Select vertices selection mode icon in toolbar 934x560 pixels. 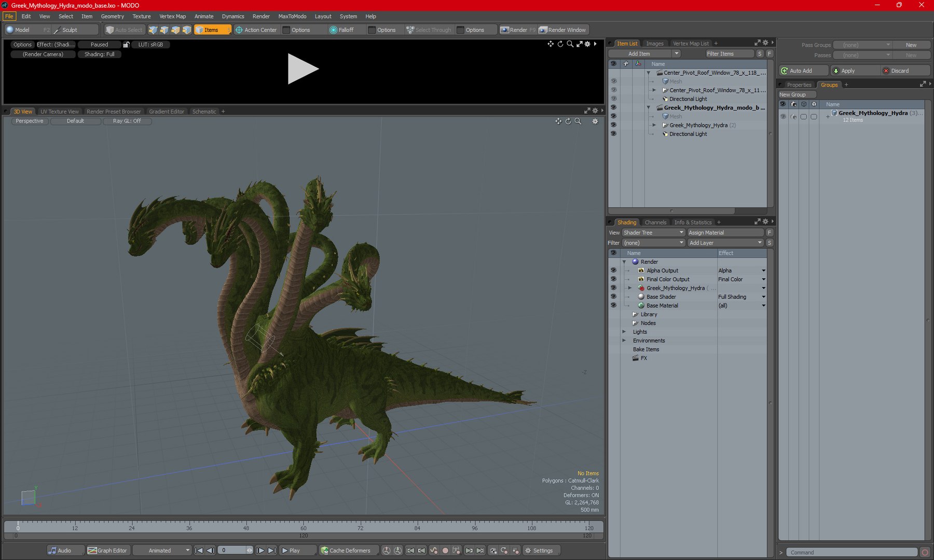(153, 30)
